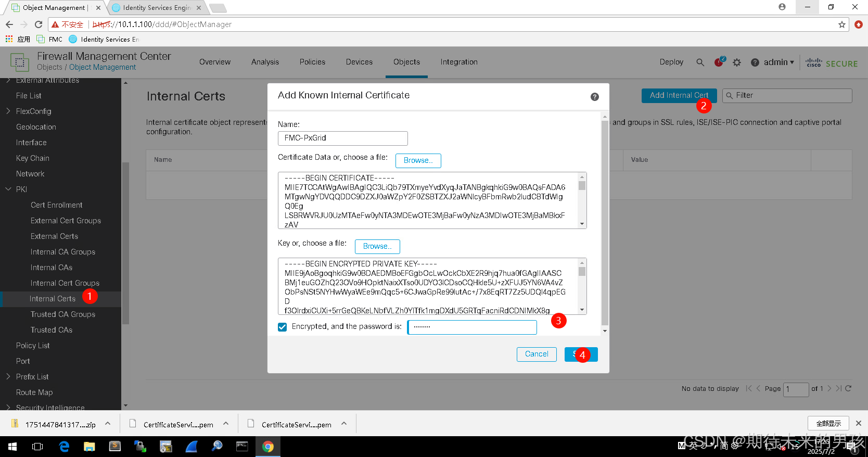Screen dimensions: 868x457
Task: Bookmark the page with the star icon
Action: click(x=842, y=24)
